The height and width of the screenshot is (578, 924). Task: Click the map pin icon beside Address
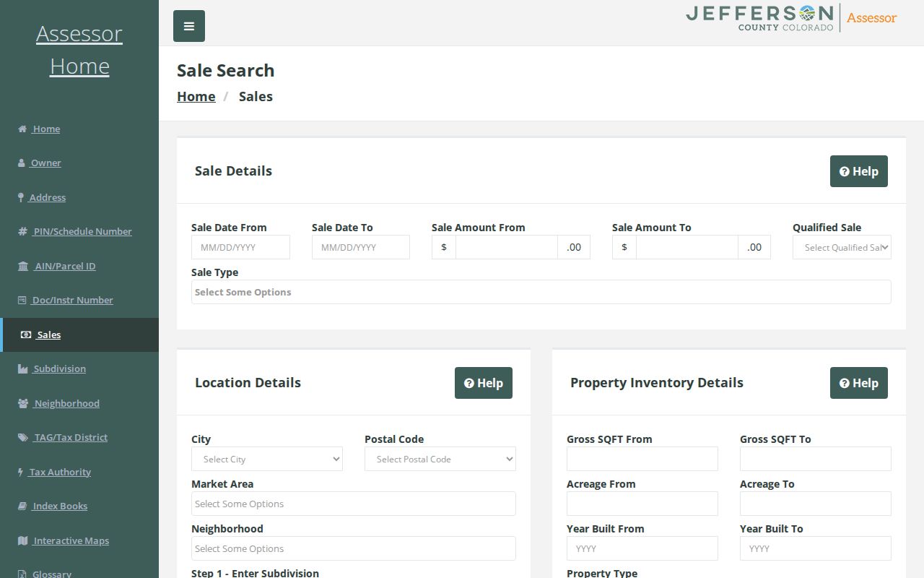pyautogui.click(x=21, y=197)
